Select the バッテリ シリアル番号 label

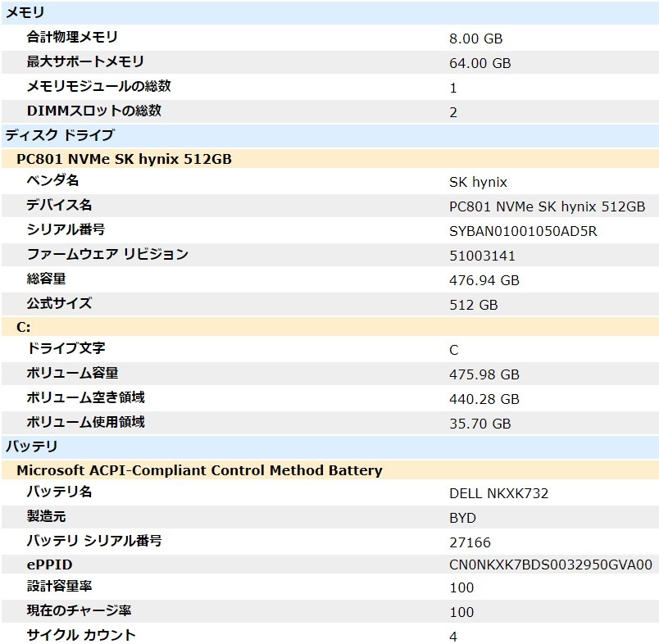point(94,541)
